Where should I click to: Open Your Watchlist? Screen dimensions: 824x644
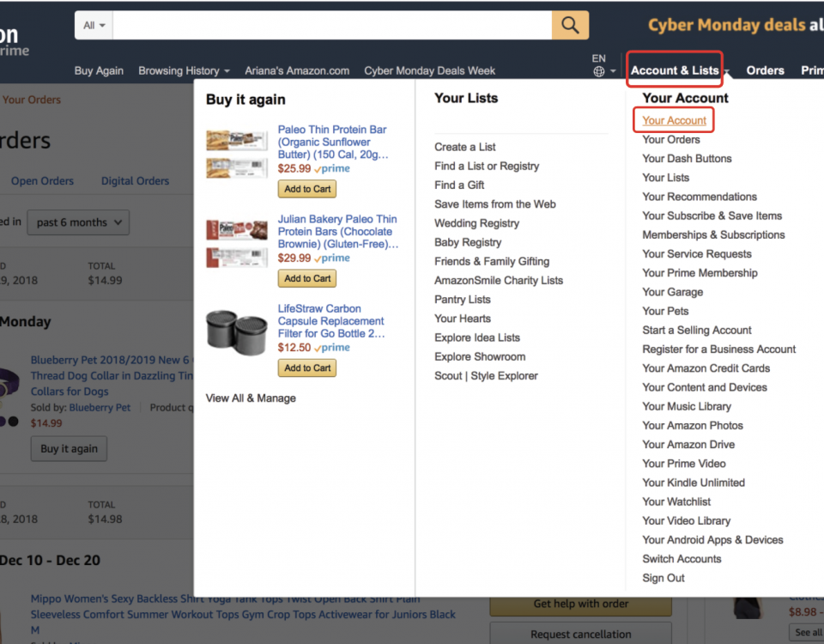tap(676, 501)
